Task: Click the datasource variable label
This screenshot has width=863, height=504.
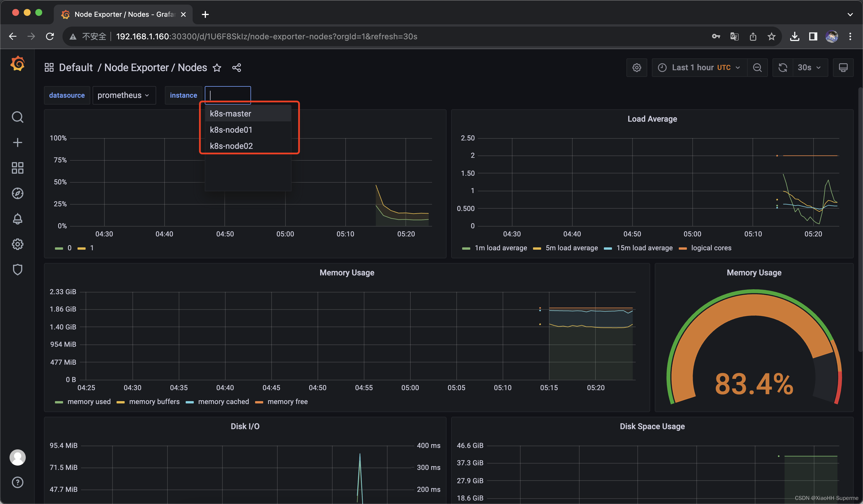Action: coord(67,95)
